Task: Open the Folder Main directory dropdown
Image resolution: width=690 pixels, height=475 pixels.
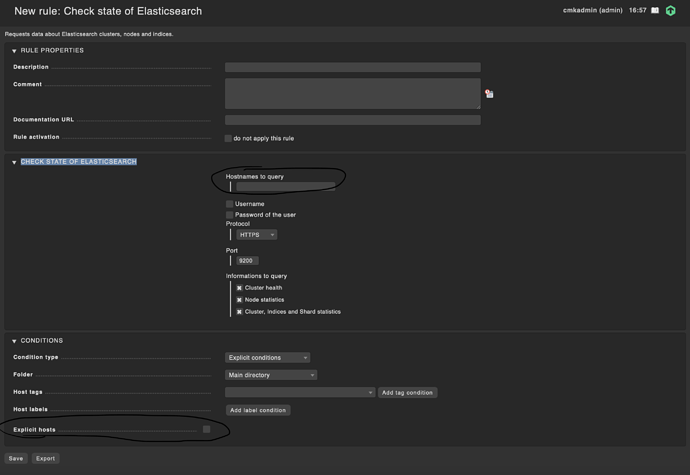Action: pos(271,375)
